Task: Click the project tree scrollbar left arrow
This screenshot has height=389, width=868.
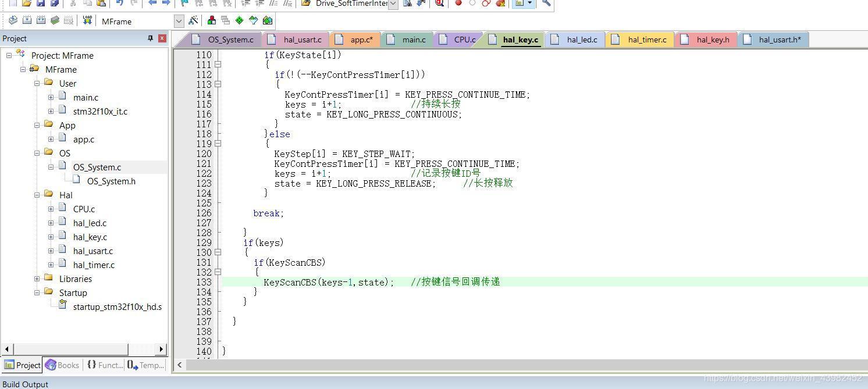Action: coord(6,349)
